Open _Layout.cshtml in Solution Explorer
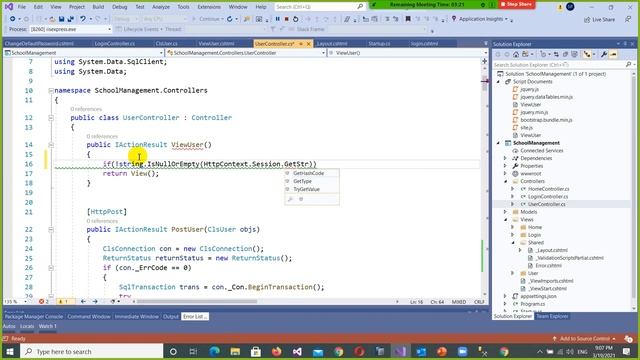Viewport: 640px width, 360px height. tap(551, 250)
